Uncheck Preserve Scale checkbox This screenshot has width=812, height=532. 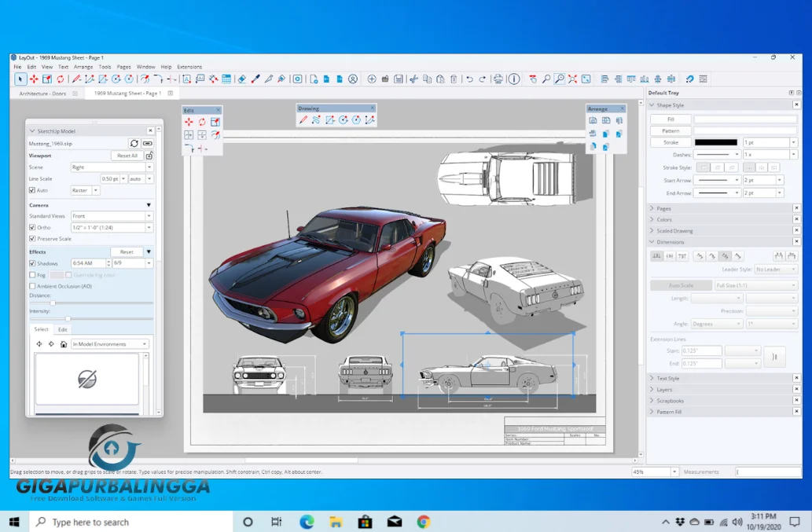32,239
